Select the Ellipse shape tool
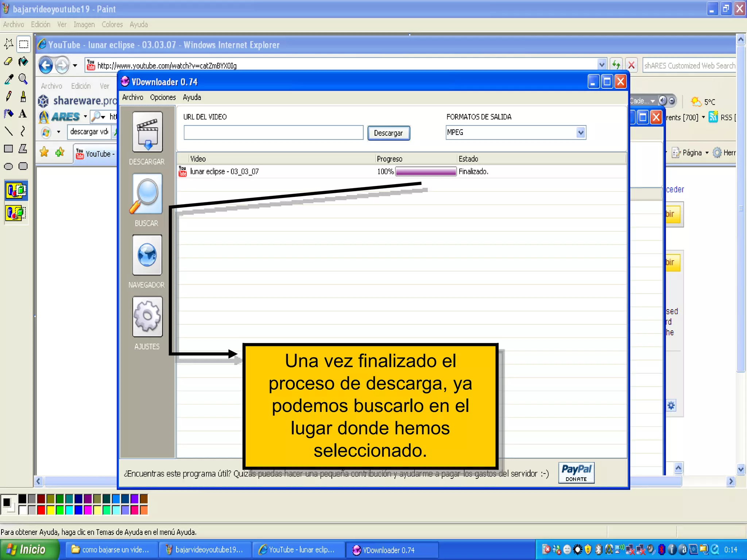Viewport: 747px width, 560px height. click(x=8, y=167)
